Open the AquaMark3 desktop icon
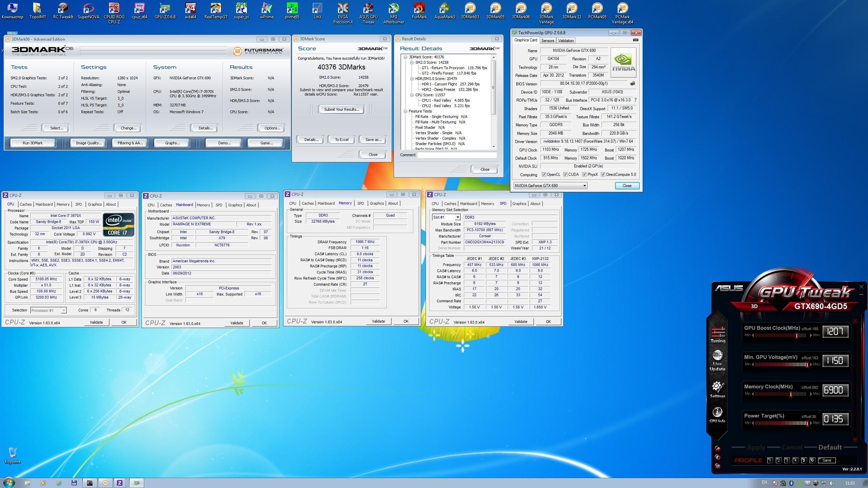 445,11
